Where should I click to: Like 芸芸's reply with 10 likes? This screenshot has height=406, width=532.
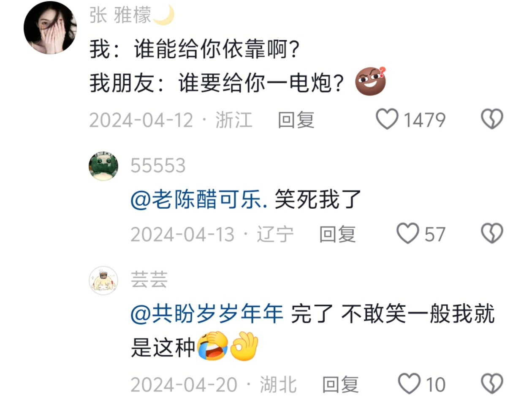pyautogui.click(x=409, y=384)
